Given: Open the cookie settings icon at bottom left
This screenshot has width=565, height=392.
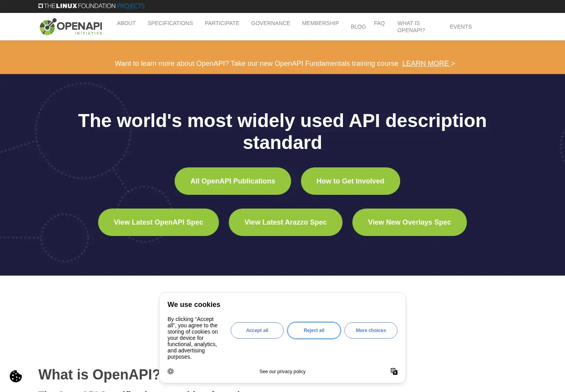Looking at the screenshot, I should pos(16,376).
